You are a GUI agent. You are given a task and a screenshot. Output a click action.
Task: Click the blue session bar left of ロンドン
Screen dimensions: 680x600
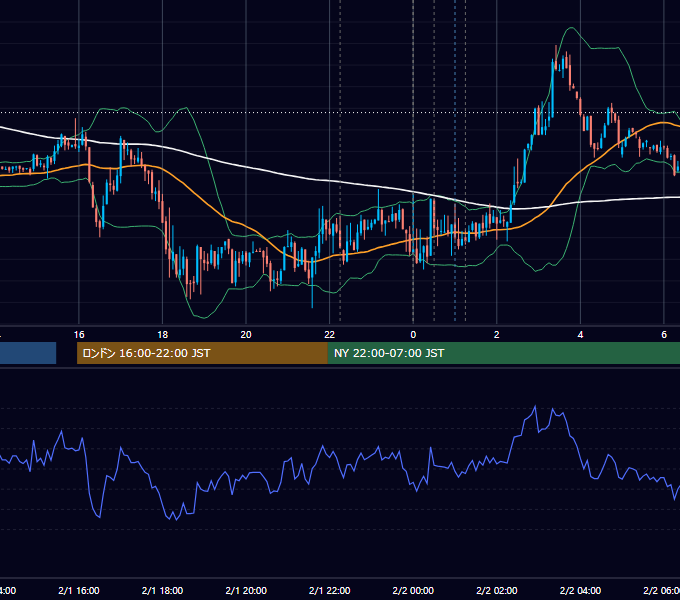point(28,353)
